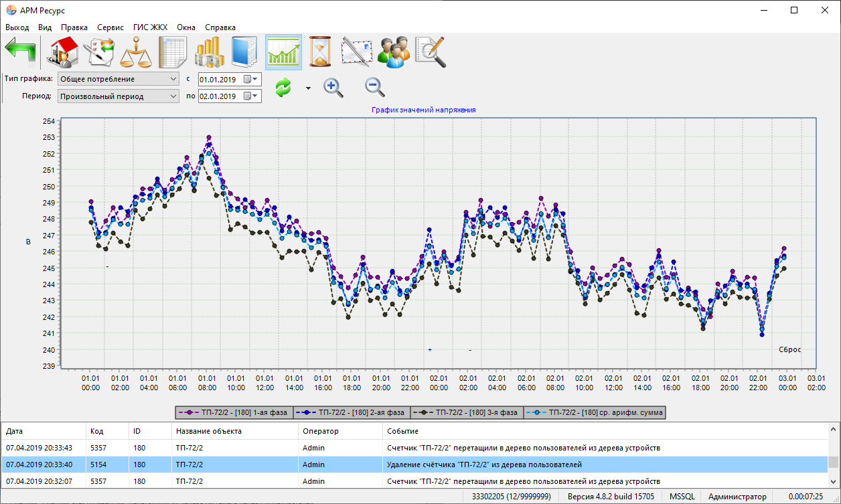Image resolution: width=841 pixels, height=504 pixels.
Task: Click the АРМ Ресурс app icon in title bar
Action: coord(11,10)
